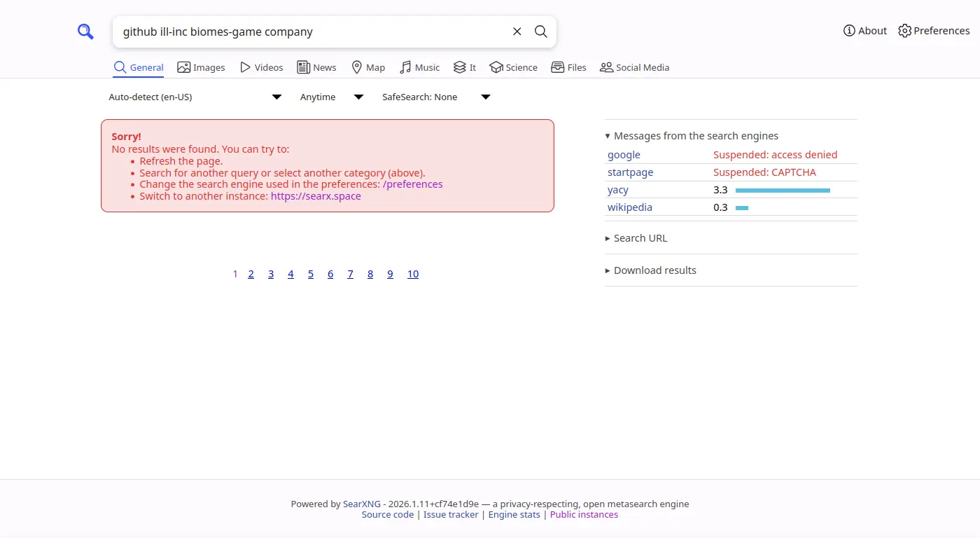The width and height of the screenshot is (980, 538).
Task: Go to results page 9
Action: [391, 274]
